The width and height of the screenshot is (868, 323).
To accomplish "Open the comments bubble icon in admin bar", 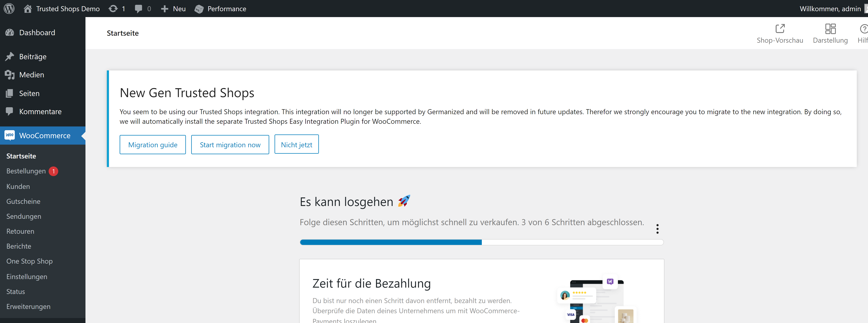I will (x=138, y=9).
